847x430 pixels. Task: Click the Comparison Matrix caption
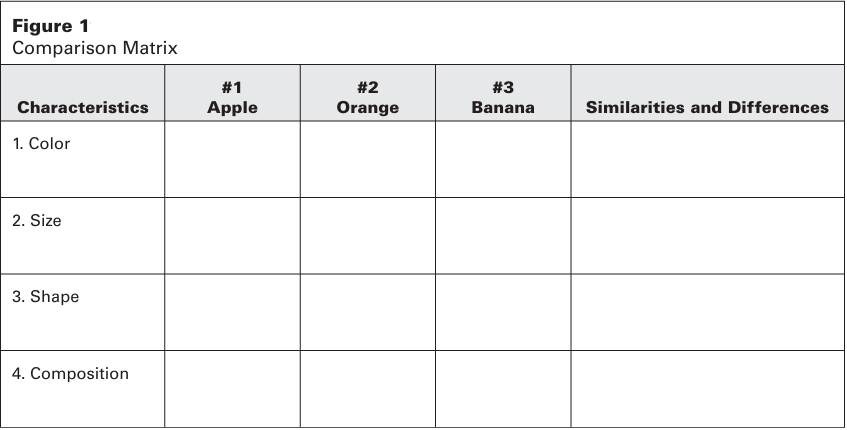(x=94, y=47)
